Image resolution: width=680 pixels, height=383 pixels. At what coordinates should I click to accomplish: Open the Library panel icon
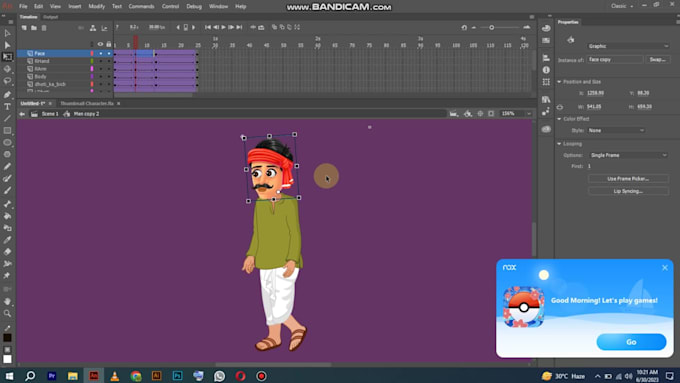546,99
